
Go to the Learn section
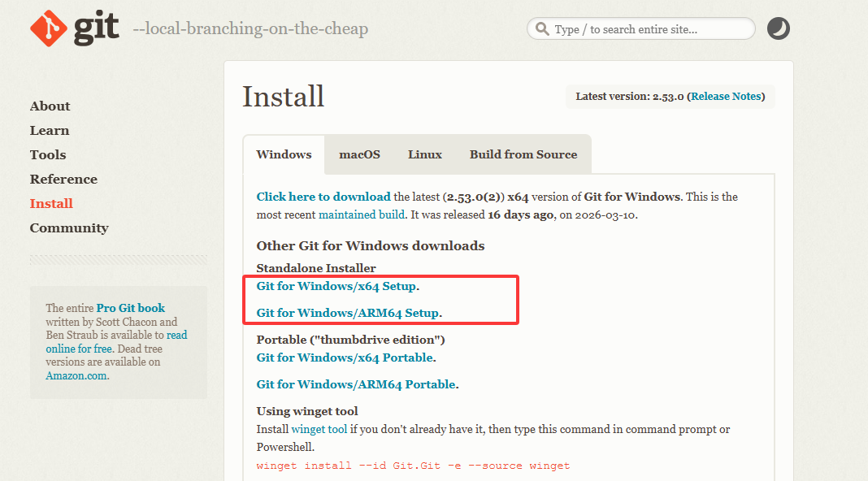pos(50,130)
